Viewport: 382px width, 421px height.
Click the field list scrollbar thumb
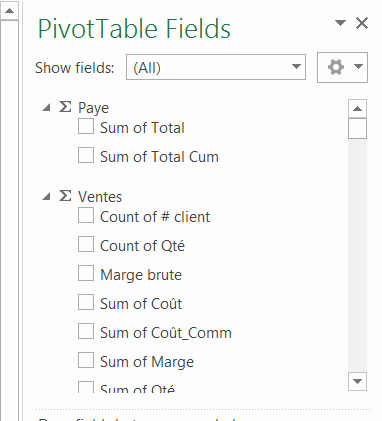[x=357, y=128]
